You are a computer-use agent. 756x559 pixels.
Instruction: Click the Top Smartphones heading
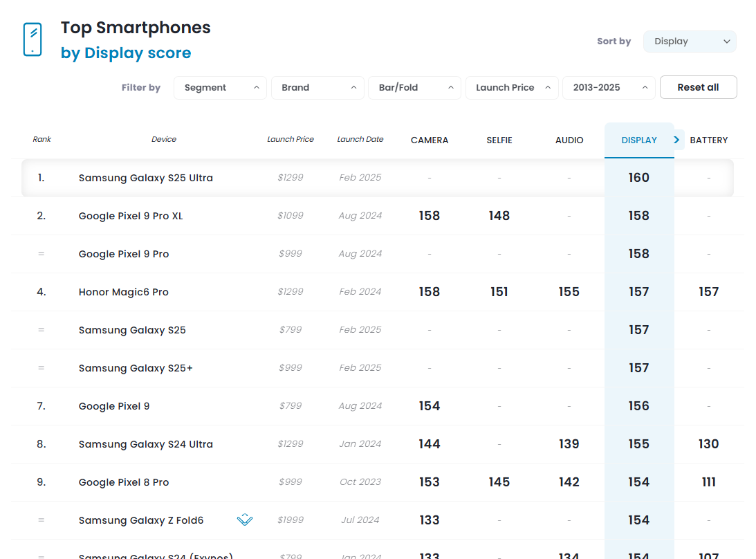click(x=136, y=28)
